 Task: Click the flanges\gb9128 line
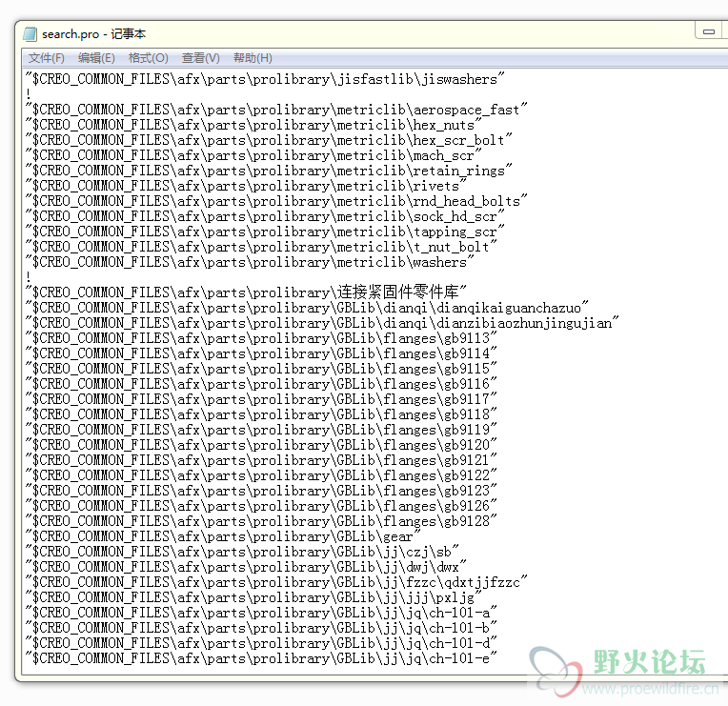pyautogui.click(x=261, y=521)
